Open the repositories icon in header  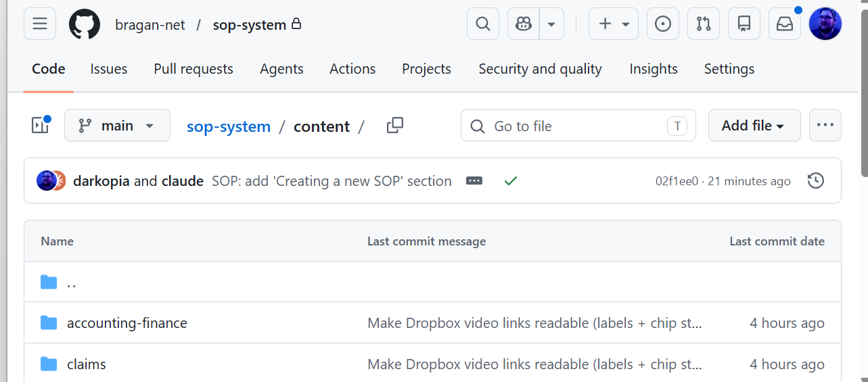click(x=744, y=24)
